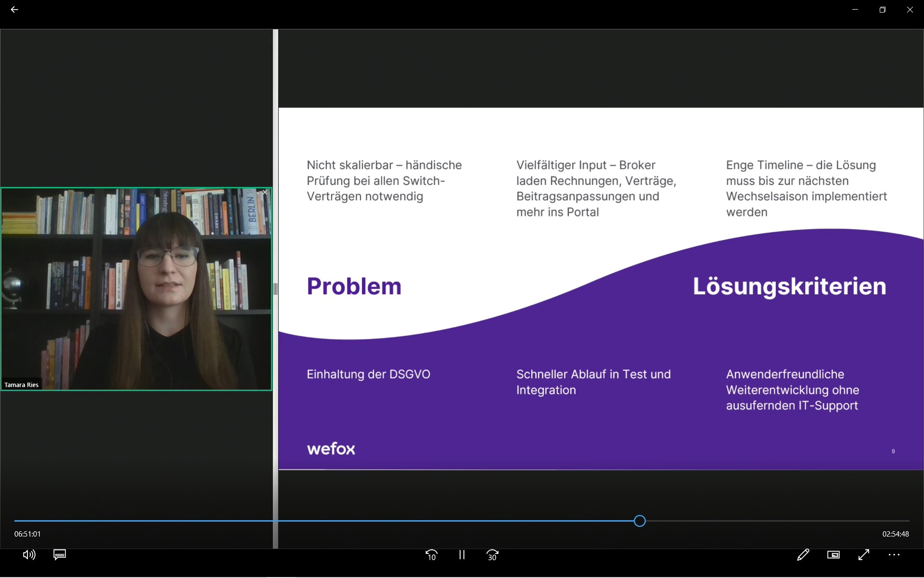924x578 pixels.
Task: Click the Tamara Ries webcam thumbnail
Action: coord(136,289)
